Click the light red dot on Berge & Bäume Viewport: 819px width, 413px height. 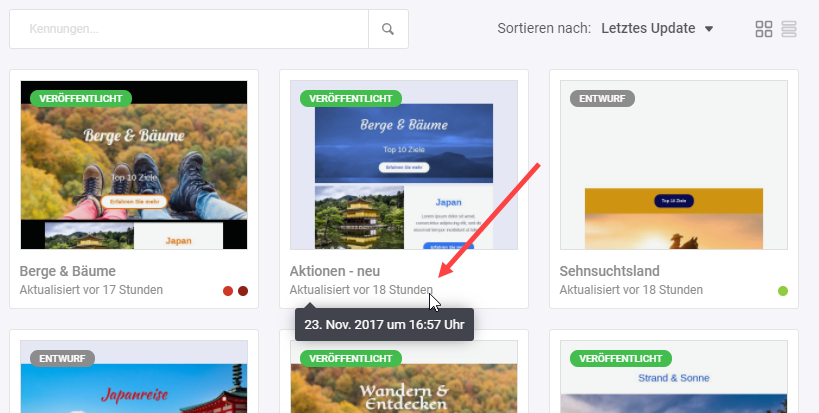click(228, 291)
